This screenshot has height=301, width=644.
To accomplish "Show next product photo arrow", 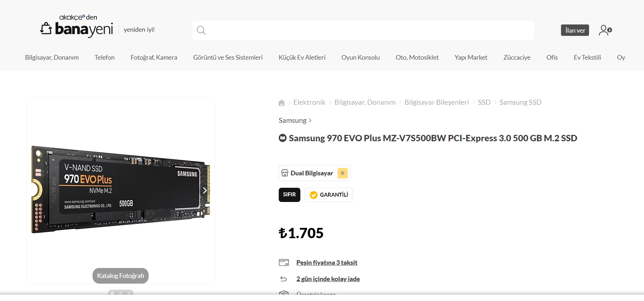I will coord(205,190).
